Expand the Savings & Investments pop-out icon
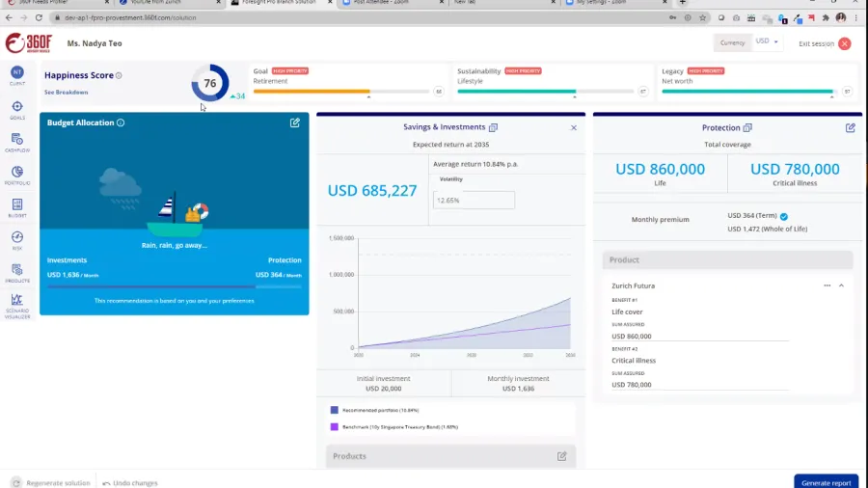 pyautogui.click(x=493, y=127)
